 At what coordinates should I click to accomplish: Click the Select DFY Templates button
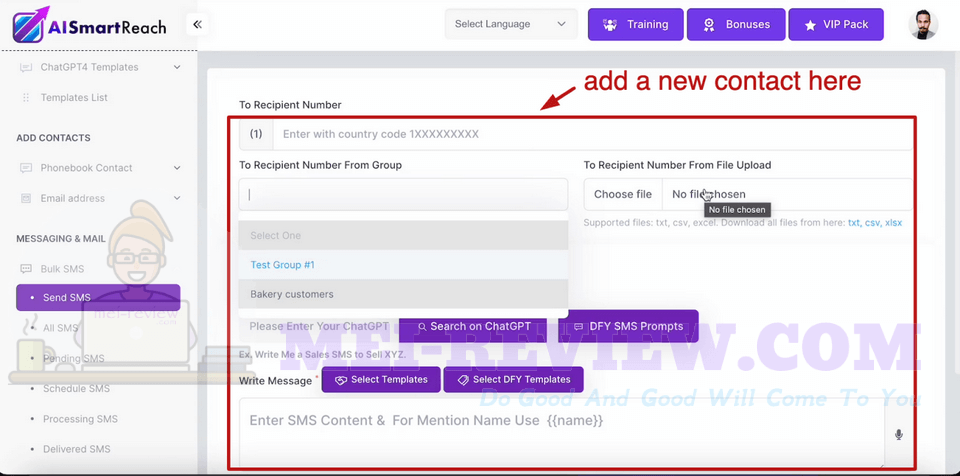click(x=513, y=380)
